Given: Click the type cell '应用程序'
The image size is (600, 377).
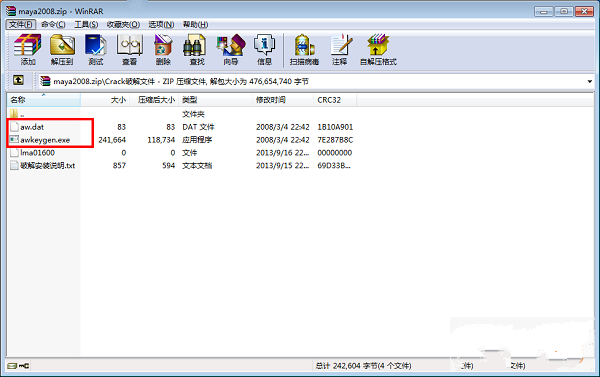Looking at the screenshot, I should click(x=197, y=140).
